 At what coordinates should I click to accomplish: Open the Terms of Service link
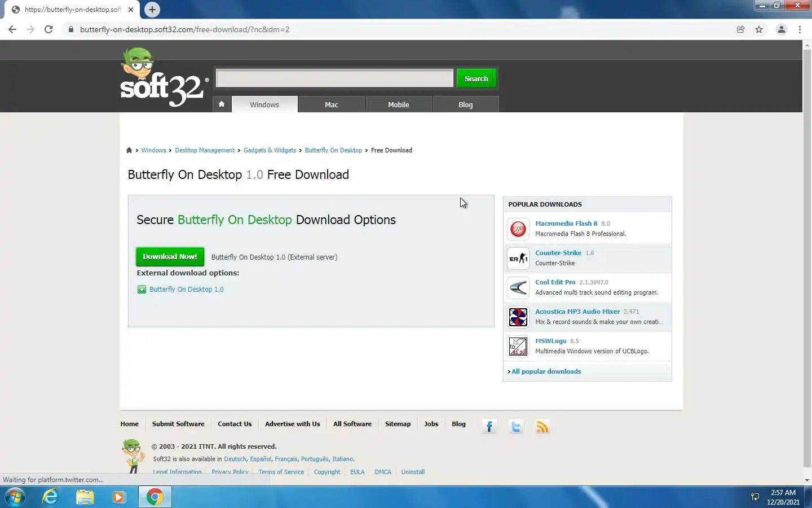click(x=281, y=472)
